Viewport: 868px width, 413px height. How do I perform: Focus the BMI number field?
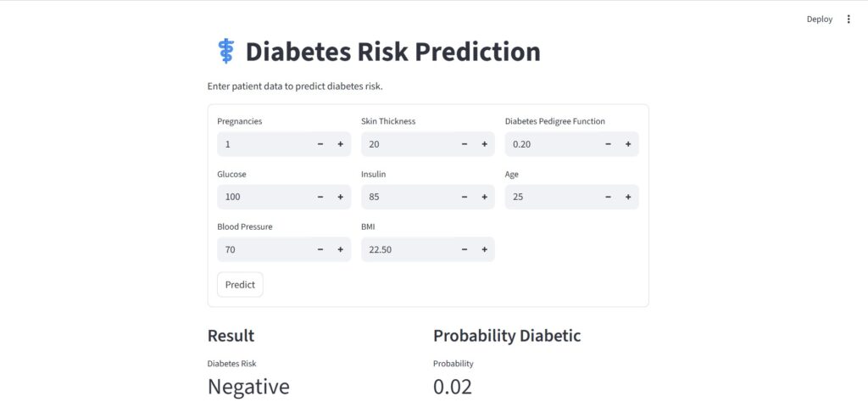(407, 249)
